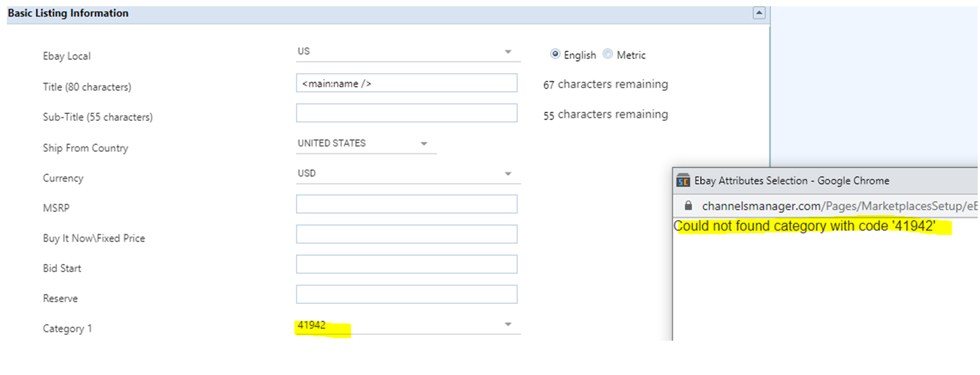
Task: Click the lock icon in Chrome popup
Action: (688, 206)
